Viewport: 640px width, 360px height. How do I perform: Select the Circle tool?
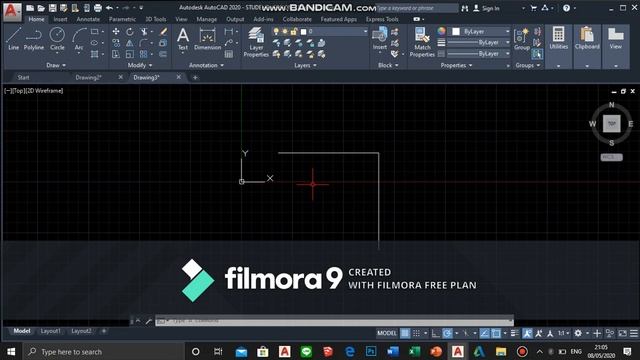tap(57, 39)
